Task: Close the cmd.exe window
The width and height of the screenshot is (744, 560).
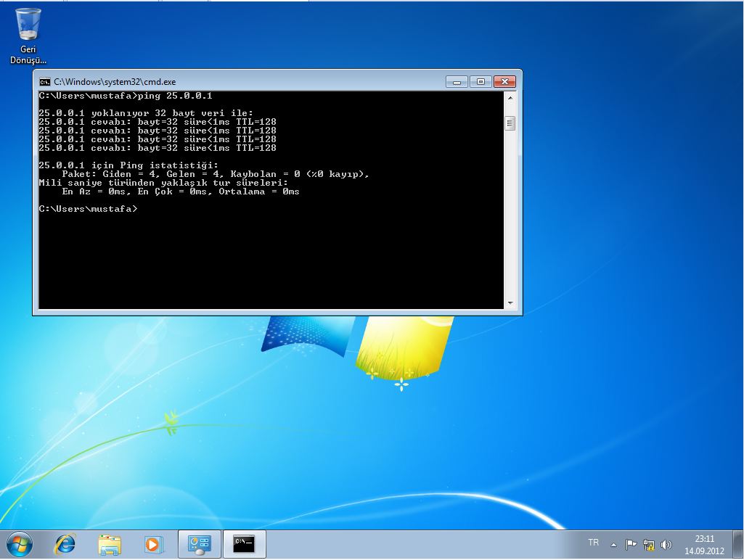Action: click(x=505, y=82)
